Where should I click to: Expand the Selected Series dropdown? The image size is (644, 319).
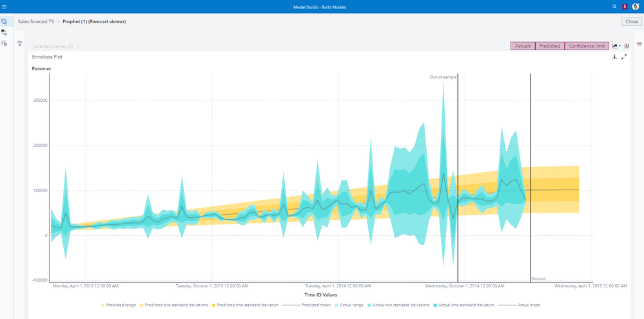(78, 46)
